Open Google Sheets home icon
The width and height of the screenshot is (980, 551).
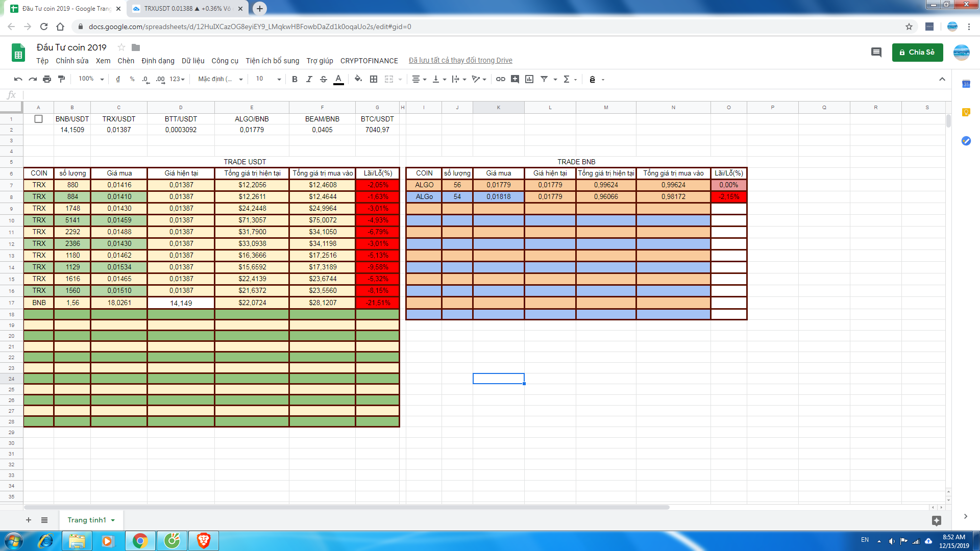18,53
